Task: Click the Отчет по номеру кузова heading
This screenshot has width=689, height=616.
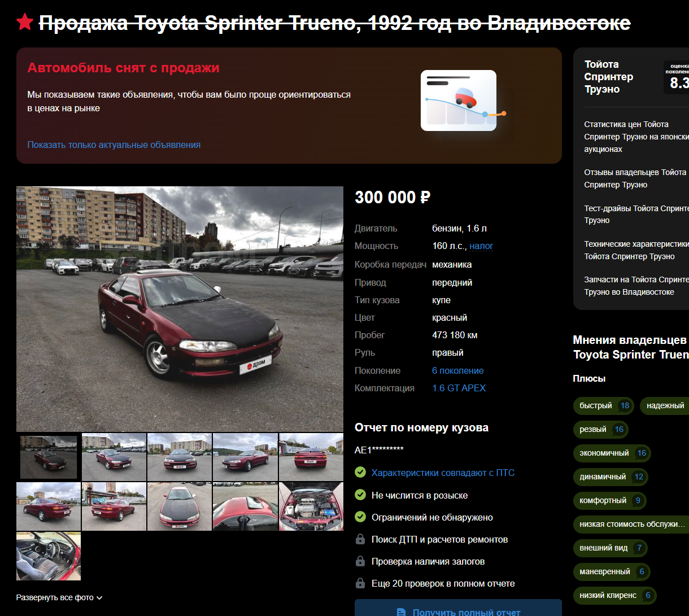Action: [x=421, y=428]
